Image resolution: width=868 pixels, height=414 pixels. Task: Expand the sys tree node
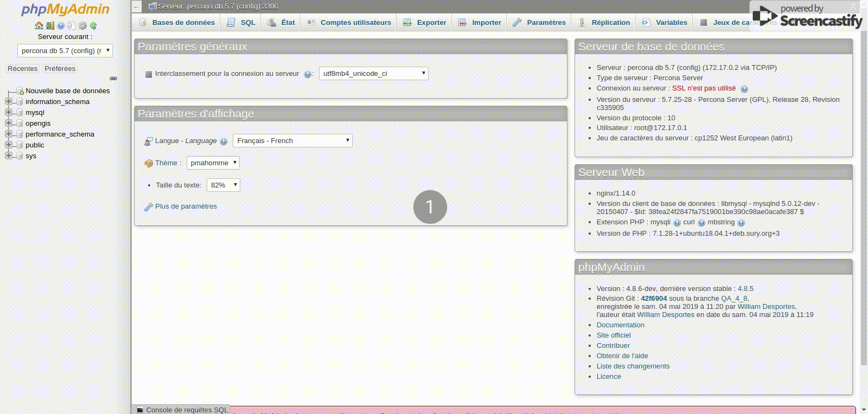point(8,156)
